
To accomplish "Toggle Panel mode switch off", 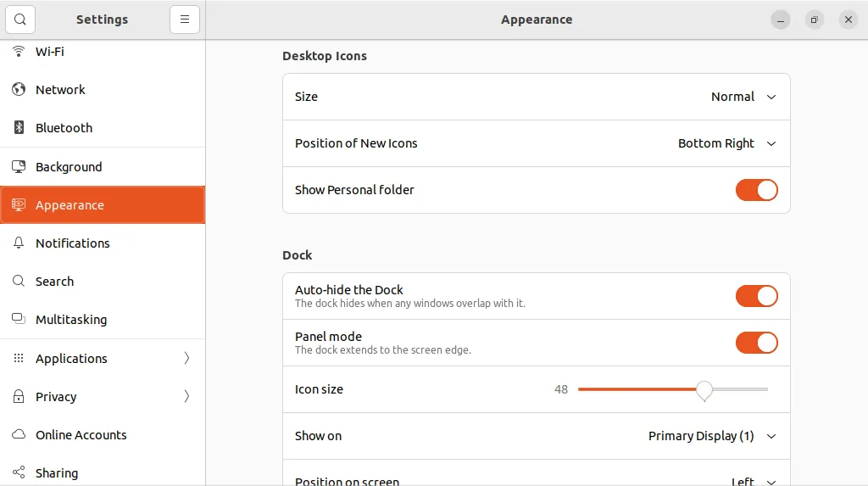I will [756, 343].
